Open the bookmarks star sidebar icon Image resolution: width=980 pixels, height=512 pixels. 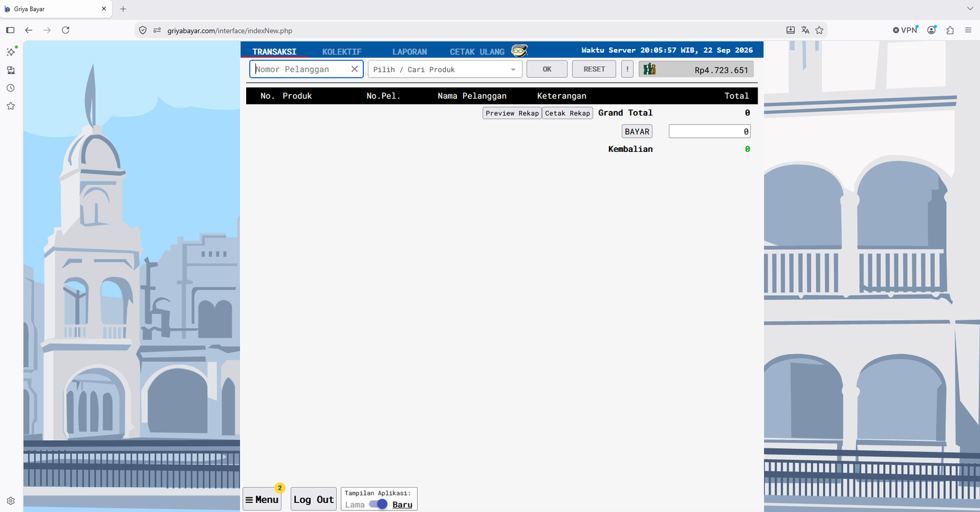[10, 106]
